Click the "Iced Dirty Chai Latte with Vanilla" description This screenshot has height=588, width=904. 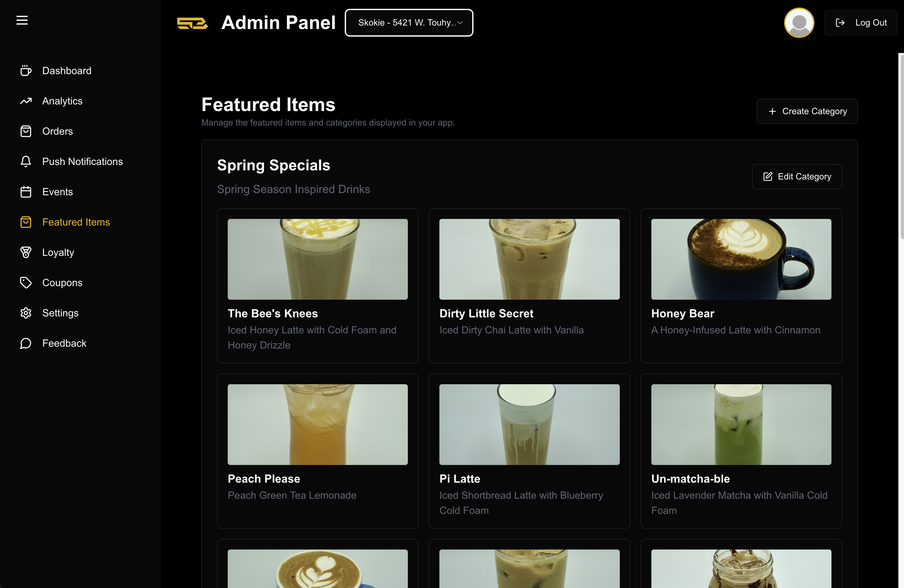pos(511,330)
